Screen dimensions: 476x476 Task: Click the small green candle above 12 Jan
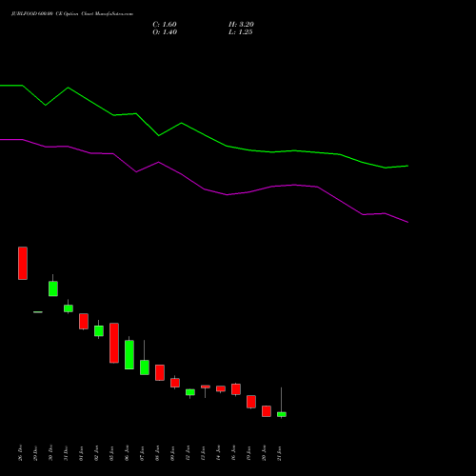[190, 392]
